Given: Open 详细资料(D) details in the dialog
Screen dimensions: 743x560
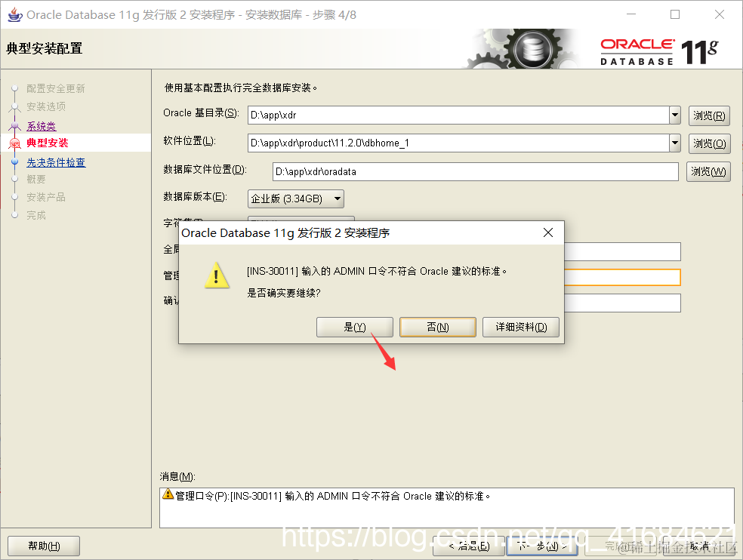Looking at the screenshot, I should [521, 327].
